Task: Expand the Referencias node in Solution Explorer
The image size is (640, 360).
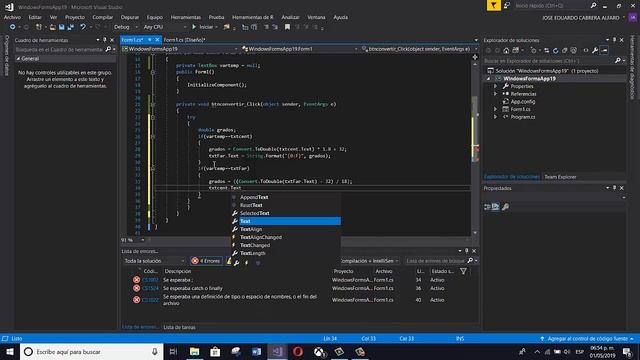Action: (496, 94)
